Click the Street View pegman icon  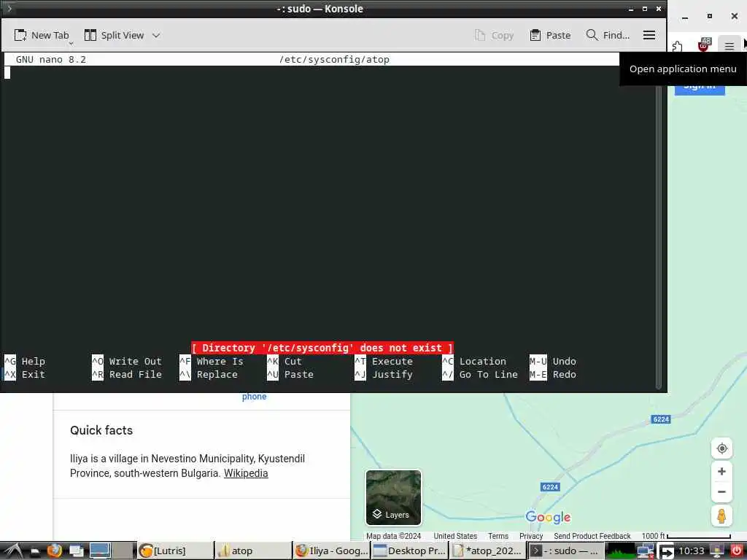[721, 516]
